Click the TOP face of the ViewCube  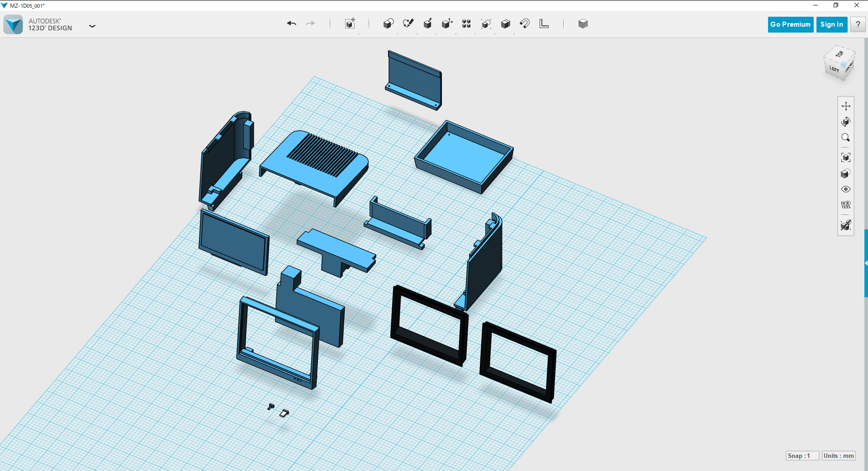[840, 54]
